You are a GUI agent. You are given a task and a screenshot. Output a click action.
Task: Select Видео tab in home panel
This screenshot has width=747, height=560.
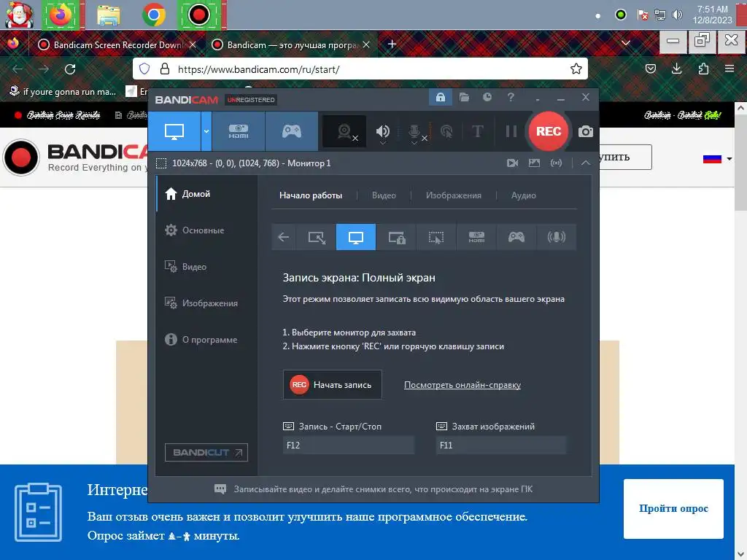tap(384, 195)
